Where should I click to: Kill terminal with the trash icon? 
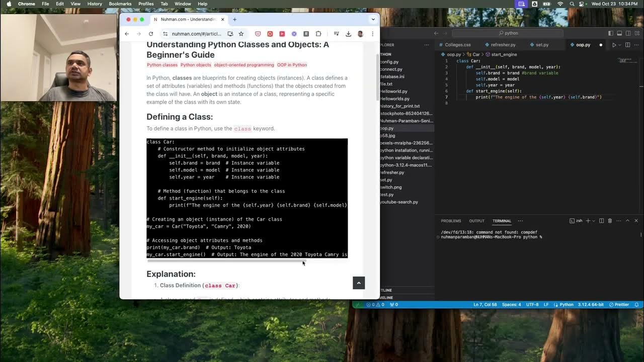[x=610, y=221]
